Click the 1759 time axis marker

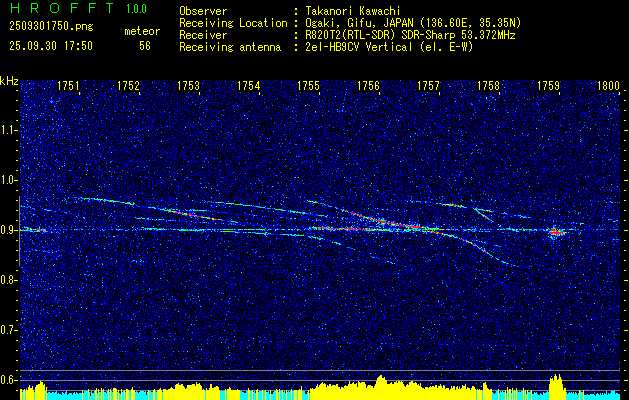coord(548,86)
